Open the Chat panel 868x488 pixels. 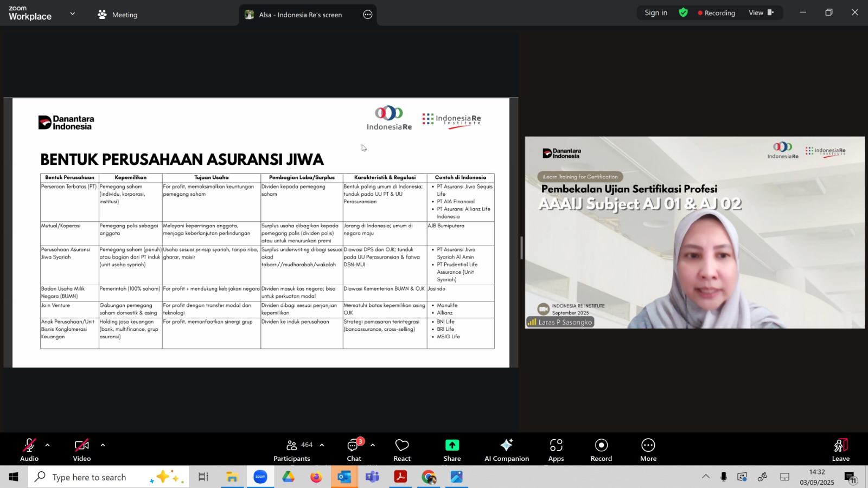[x=354, y=450]
